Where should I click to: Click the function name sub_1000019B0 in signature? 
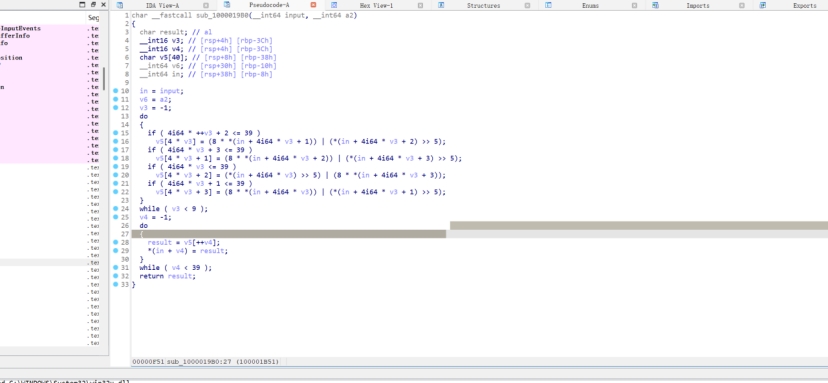coord(221,15)
